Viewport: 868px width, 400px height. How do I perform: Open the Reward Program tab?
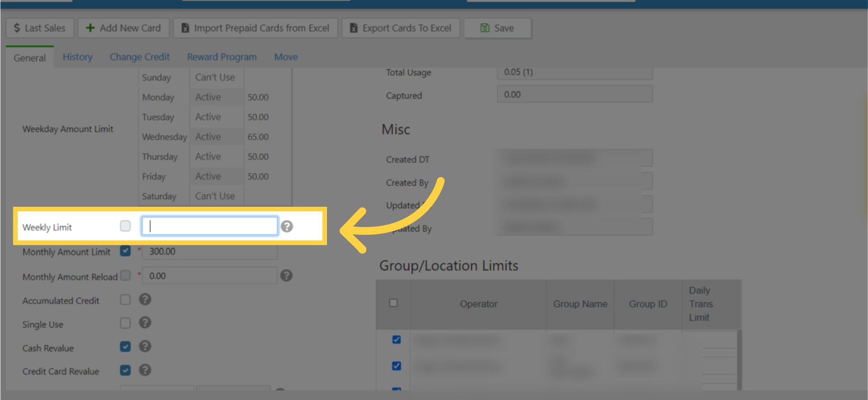pyautogui.click(x=222, y=57)
